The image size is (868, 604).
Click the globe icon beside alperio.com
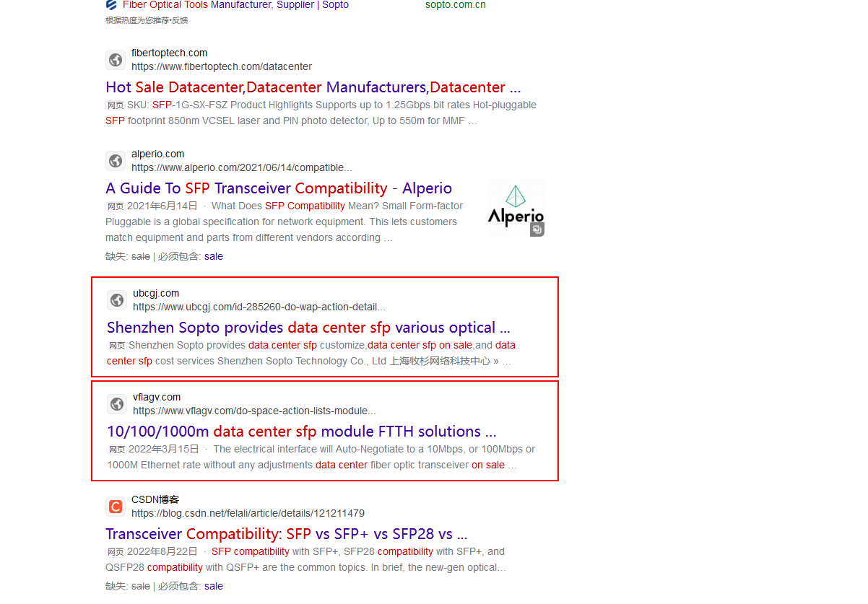[116, 161]
